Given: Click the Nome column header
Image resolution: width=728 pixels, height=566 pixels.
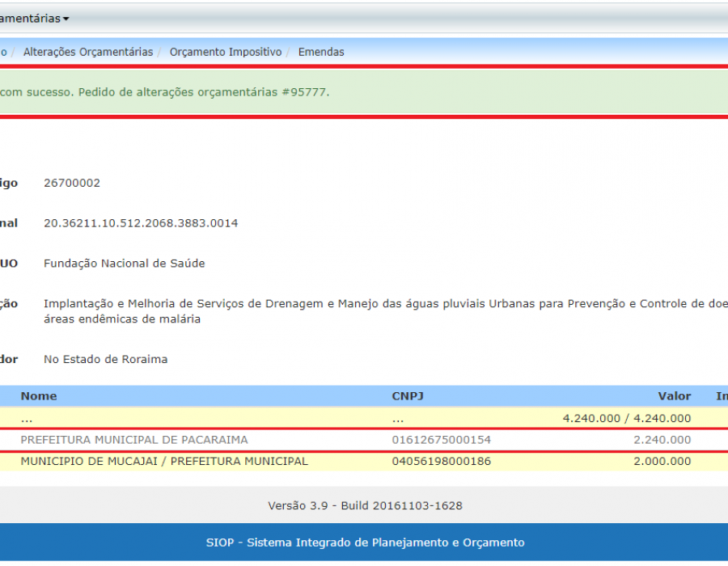Looking at the screenshot, I should pyautogui.click(x=39, y=396).
